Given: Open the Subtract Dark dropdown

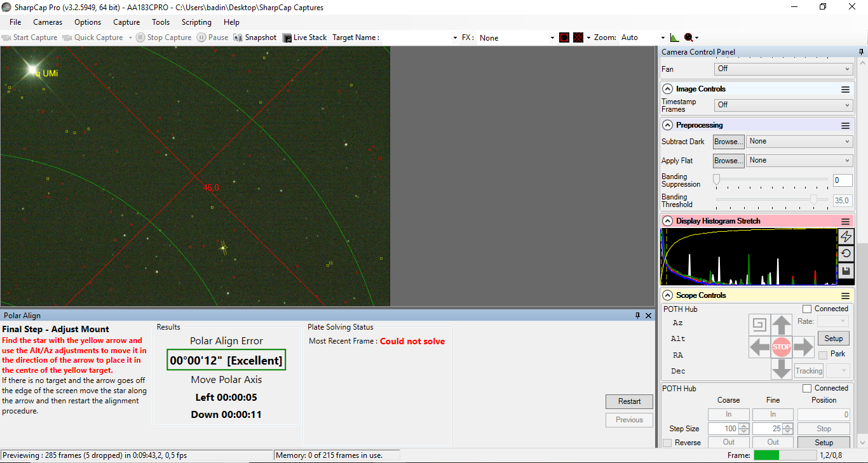Looking at the screenshot, I should click(x=799, y=142).
